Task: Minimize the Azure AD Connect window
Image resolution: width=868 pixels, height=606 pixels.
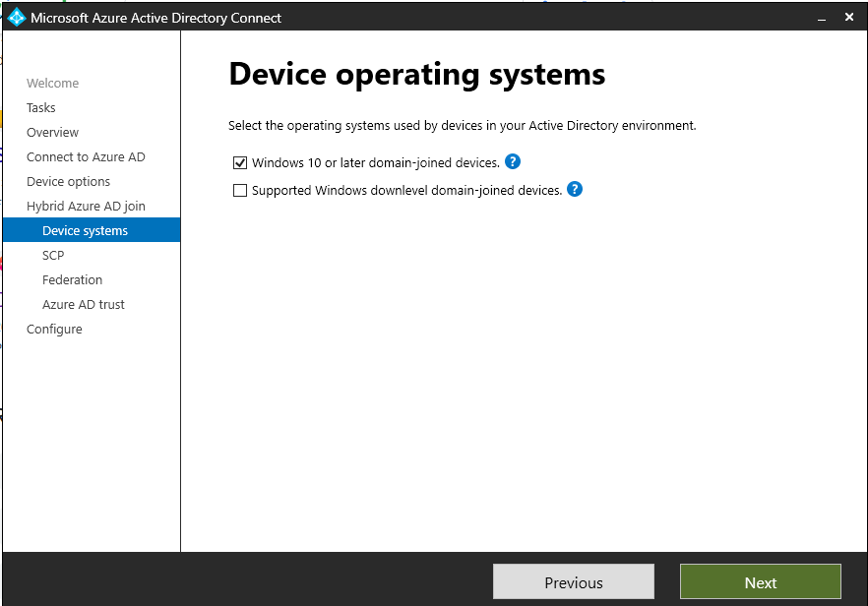Action: click(819, 18)
